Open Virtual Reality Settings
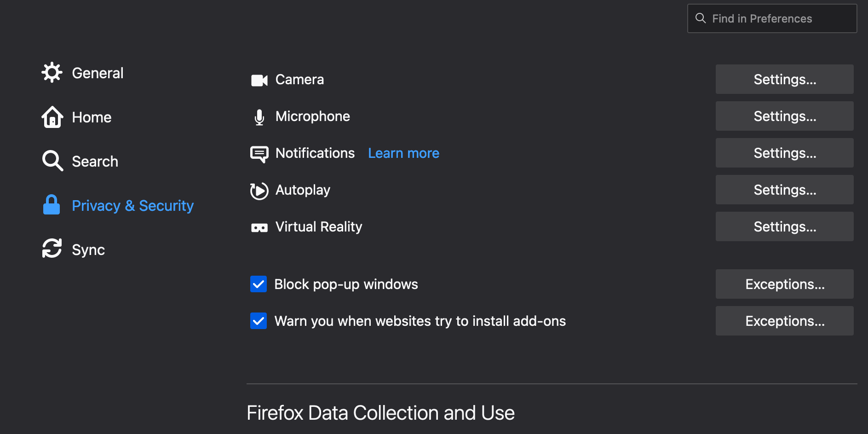868x434 pixels. click(x=784, y=226)
